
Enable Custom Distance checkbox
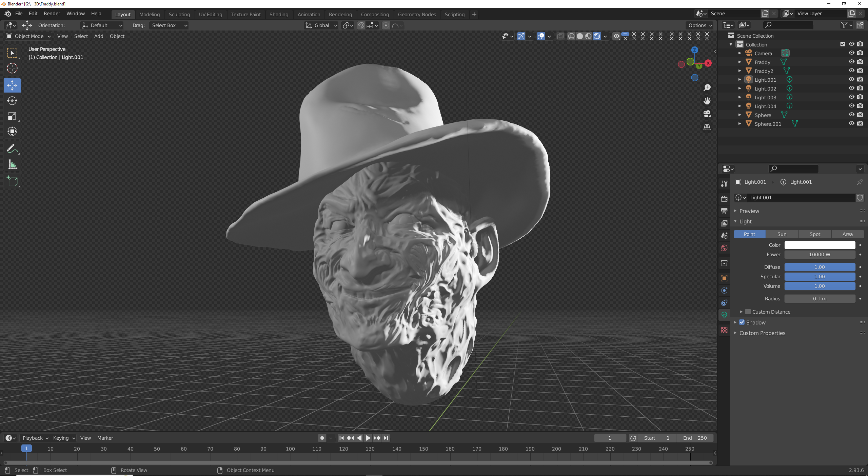click(x=748, y=312)
